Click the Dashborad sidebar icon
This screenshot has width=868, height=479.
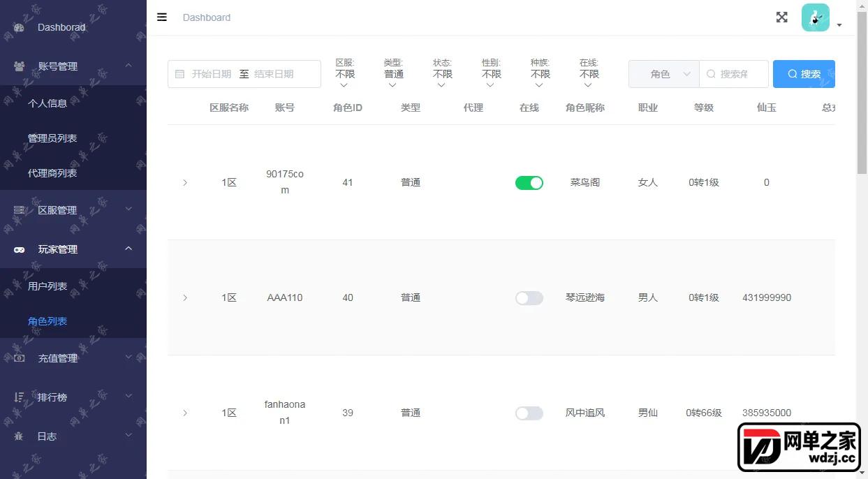coord(19,27)
